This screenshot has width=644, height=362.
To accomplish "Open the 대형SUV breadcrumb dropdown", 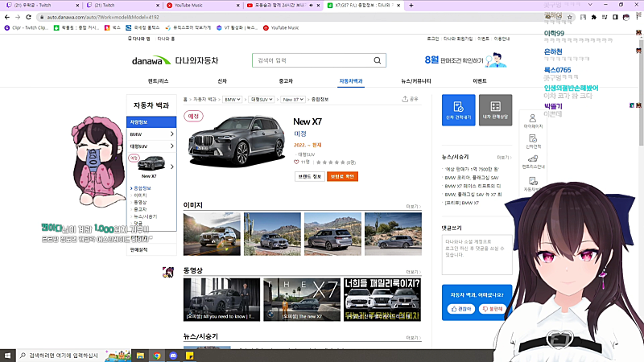I will pyautogui.click(x=261, y=99).
